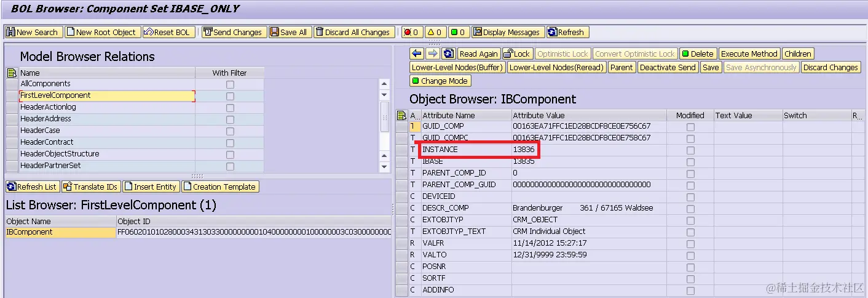
Task: Click row selector for POSNR attribute
Action: (402, 267)
